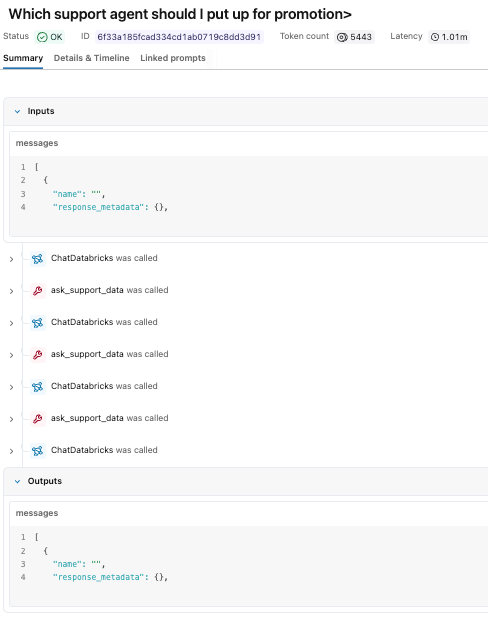Screen dimensions: 488x623
Task: Click the third ChatDatabricks model icon
Action: tap(38, 387)
